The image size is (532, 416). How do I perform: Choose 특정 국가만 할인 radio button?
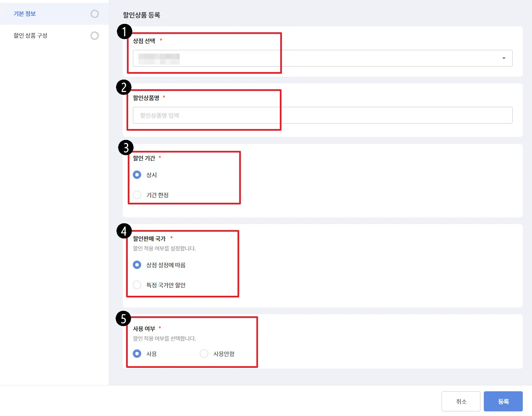[137, 285]
